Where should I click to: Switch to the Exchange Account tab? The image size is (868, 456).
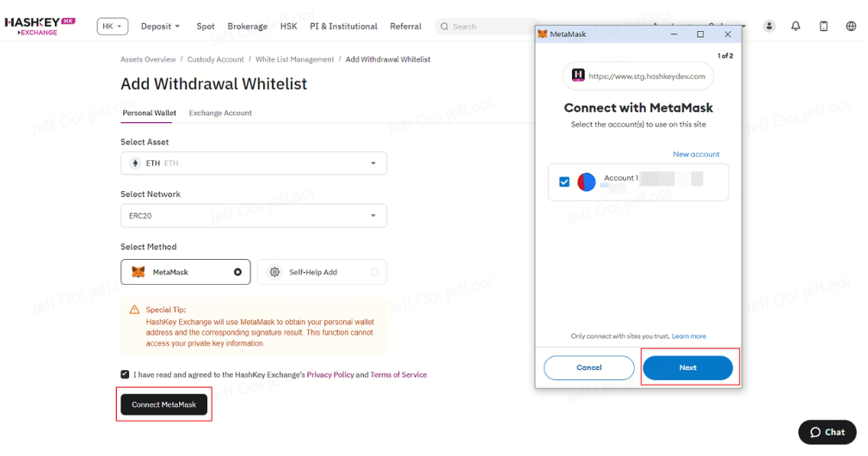(220, 113)
